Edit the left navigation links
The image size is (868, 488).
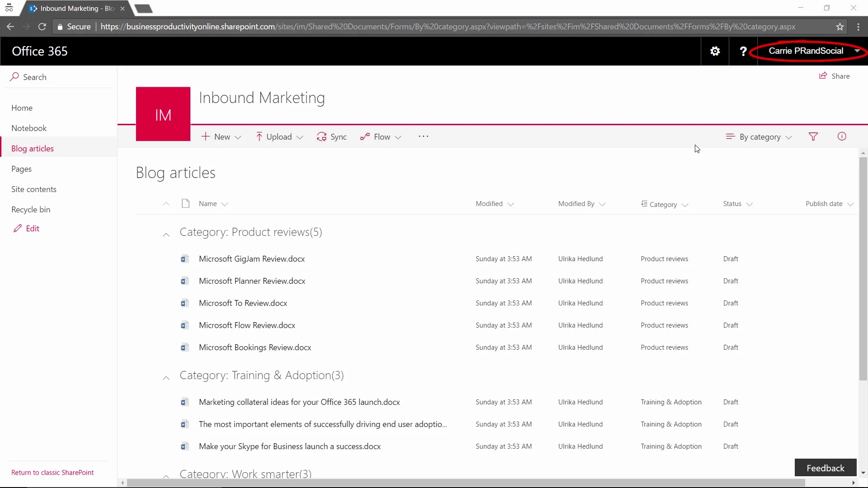pyautogui.click(x=26, y=229)
